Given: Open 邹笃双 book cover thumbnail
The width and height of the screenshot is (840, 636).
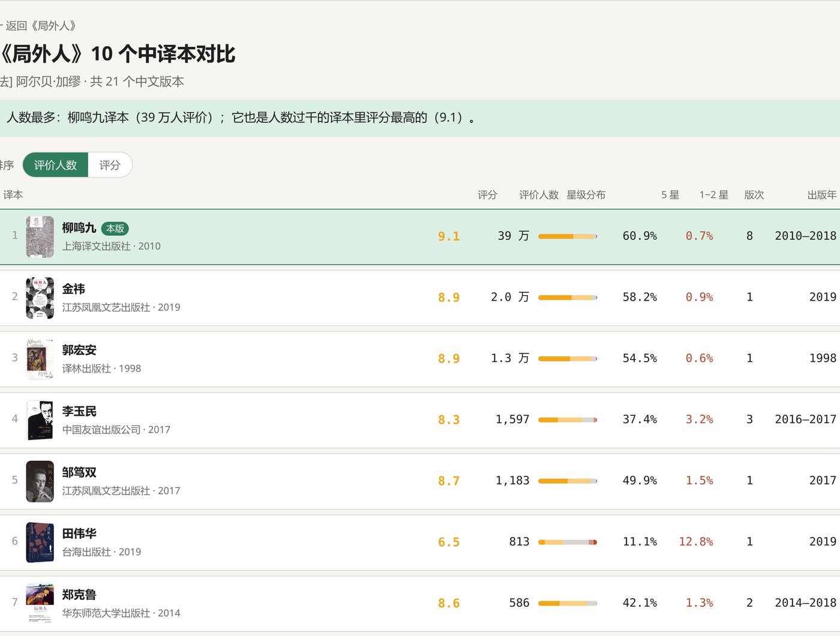Looking at the screenshot, I should (x=40, y=482).
